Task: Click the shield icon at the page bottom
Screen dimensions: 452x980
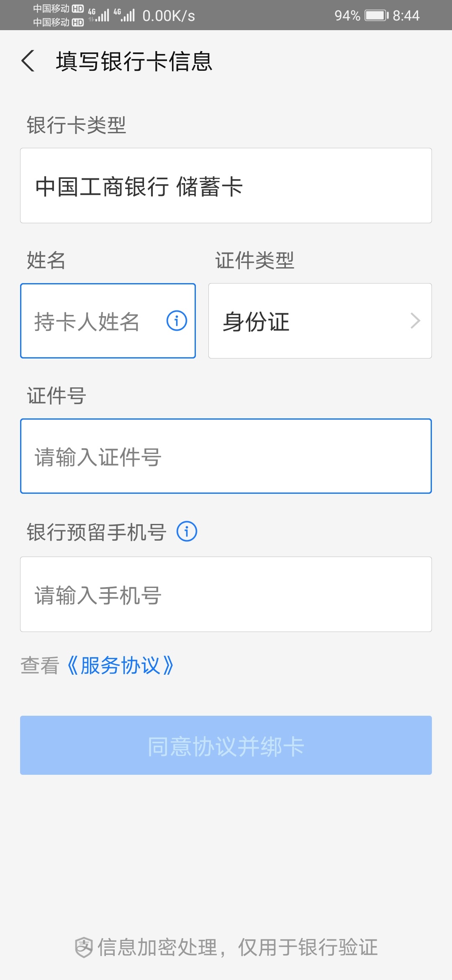Action: 84,947
